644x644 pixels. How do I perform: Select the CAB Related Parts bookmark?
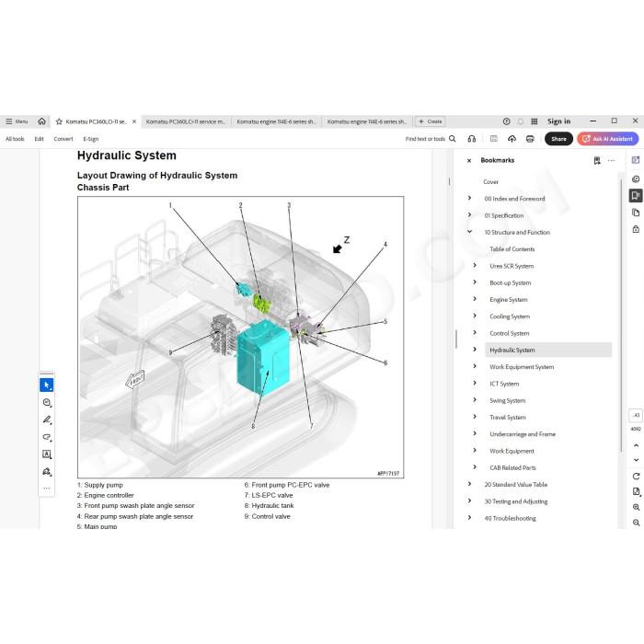512,467
